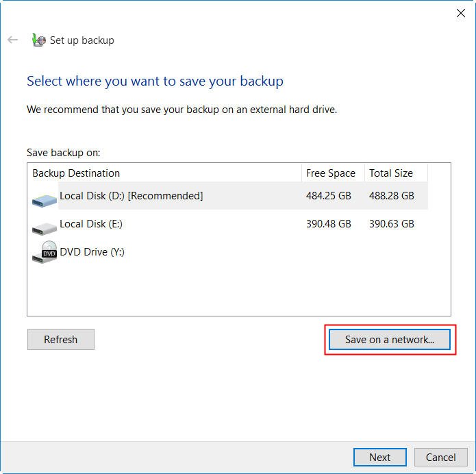Click the 390.63 GB total size value
476x474 pixels.
click(392, 224)
